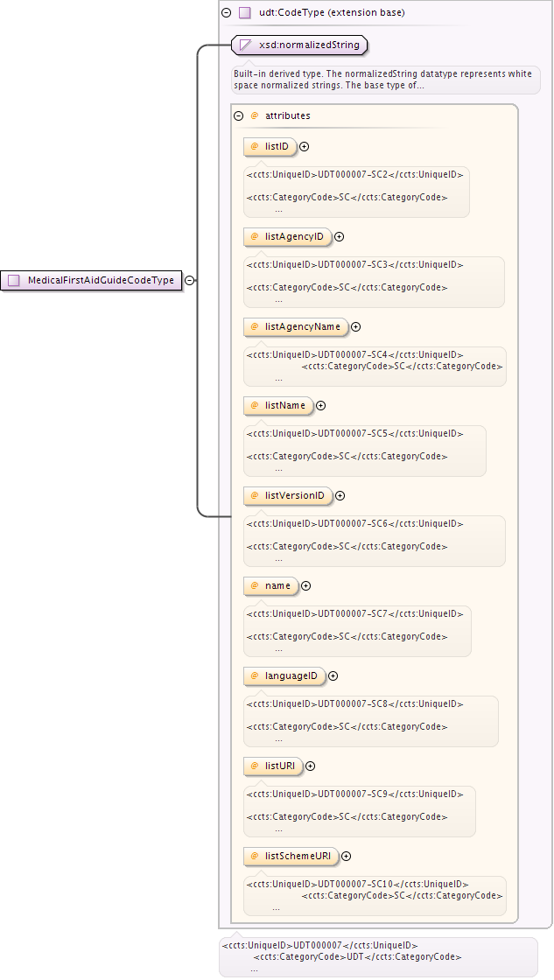The image size is (554, 980).
Task: Select the name attribute node
Action: click(270, 585)
